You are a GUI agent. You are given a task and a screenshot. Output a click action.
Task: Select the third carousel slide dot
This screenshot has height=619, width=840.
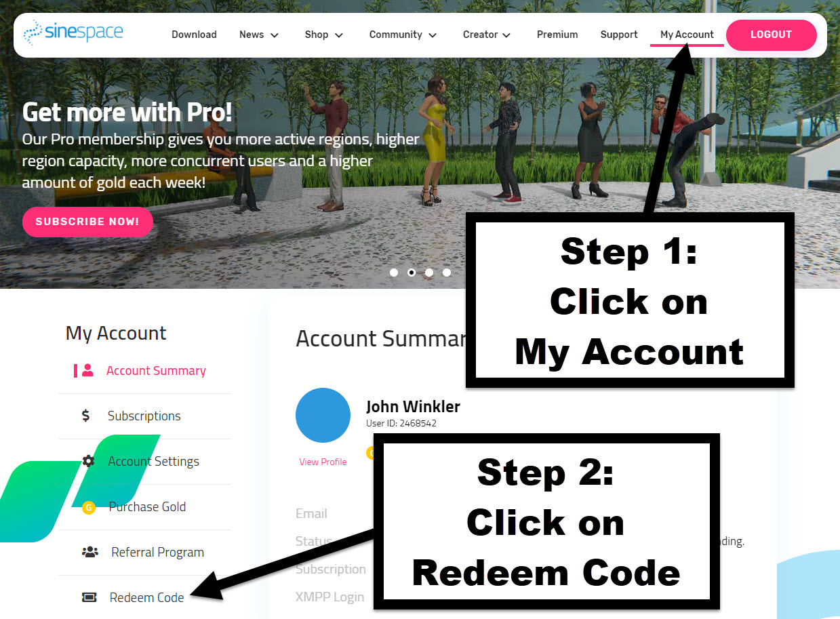click(x=429, y=273)
